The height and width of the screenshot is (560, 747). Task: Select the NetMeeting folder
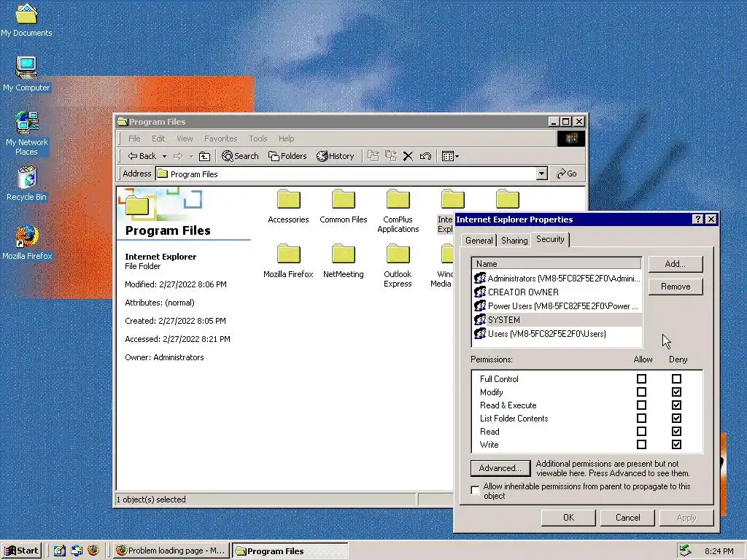pyautogui.click(x=344, y=261)
